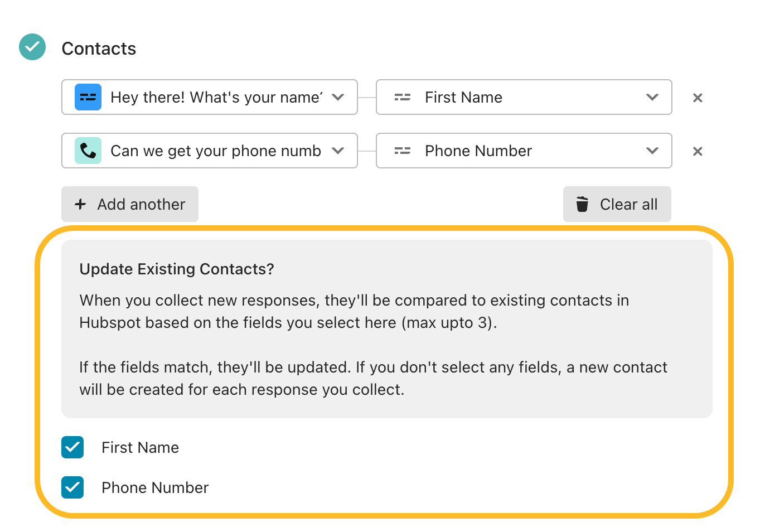Click the plus icon in Add another
This screenshot has height=532, width=765.
click(80, 204)
